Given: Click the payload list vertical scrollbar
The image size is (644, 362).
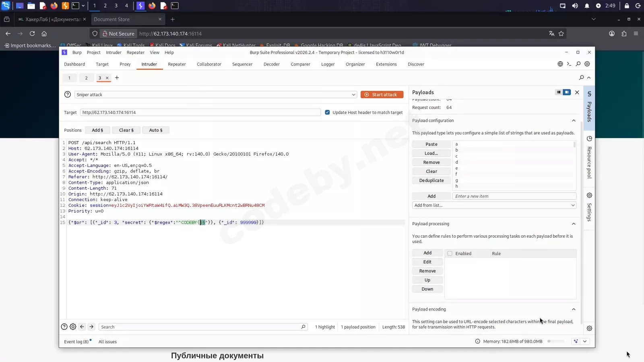Looking at the screenshot, I should click(574, 144).
